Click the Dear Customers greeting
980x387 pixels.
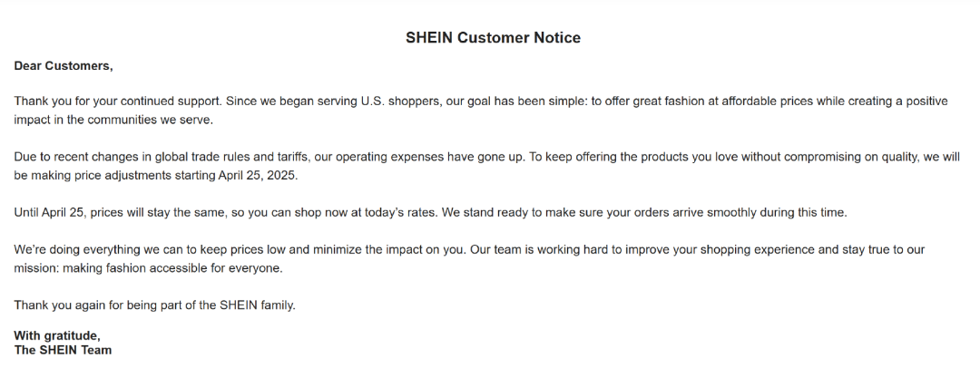click(64, 65)
